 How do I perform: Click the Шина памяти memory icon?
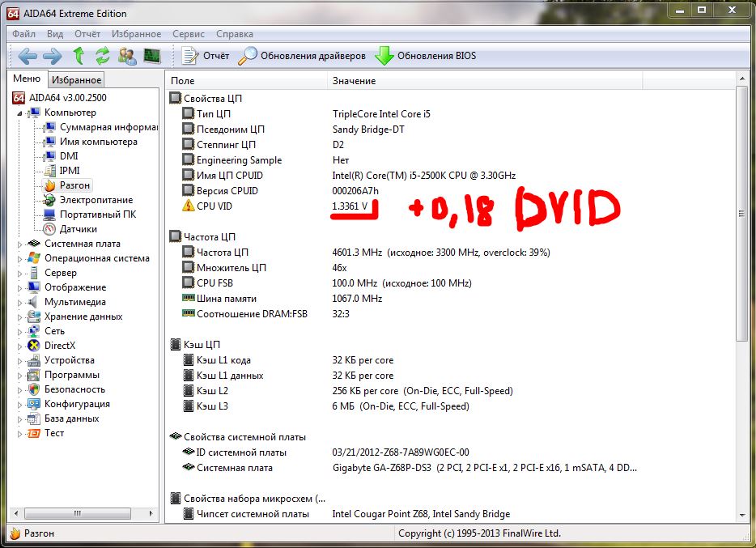click(x=188, y=298)
